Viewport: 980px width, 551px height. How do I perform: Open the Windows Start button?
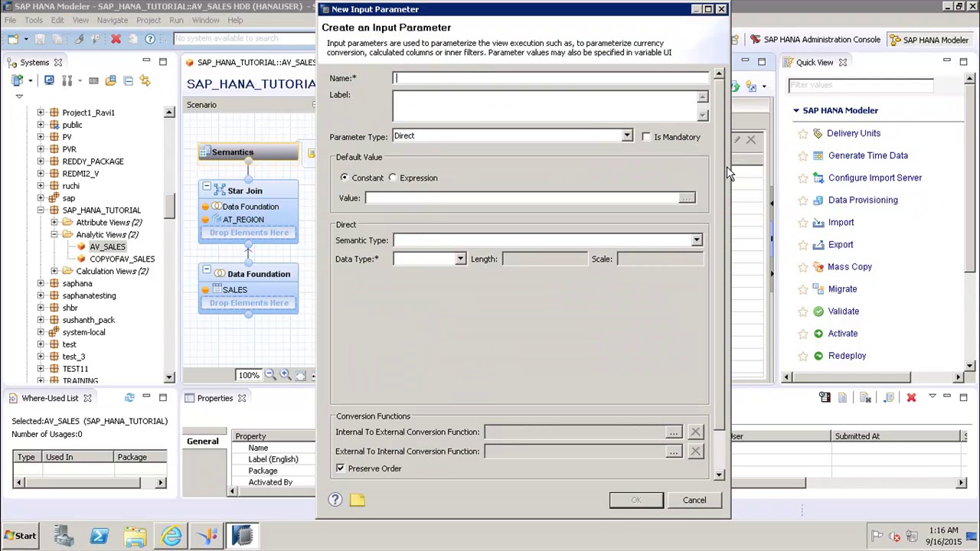point(21,536)
